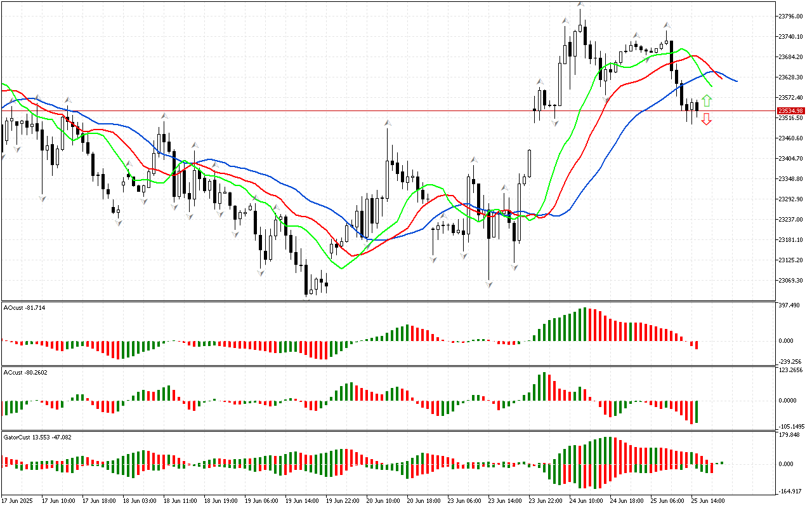
Task: Click the red 23534.98 current price tag
Action: click(x=790, y=110)
